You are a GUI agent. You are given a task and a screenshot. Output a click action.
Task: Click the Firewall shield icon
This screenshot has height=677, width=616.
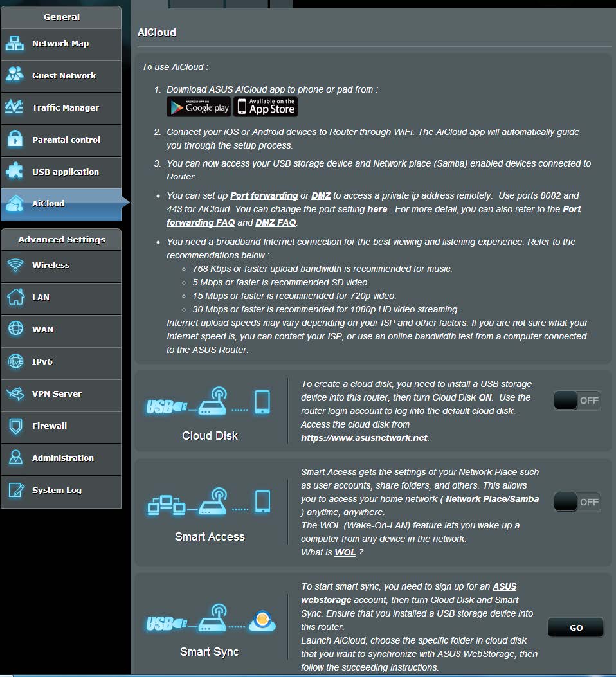(x=15, y=426)
